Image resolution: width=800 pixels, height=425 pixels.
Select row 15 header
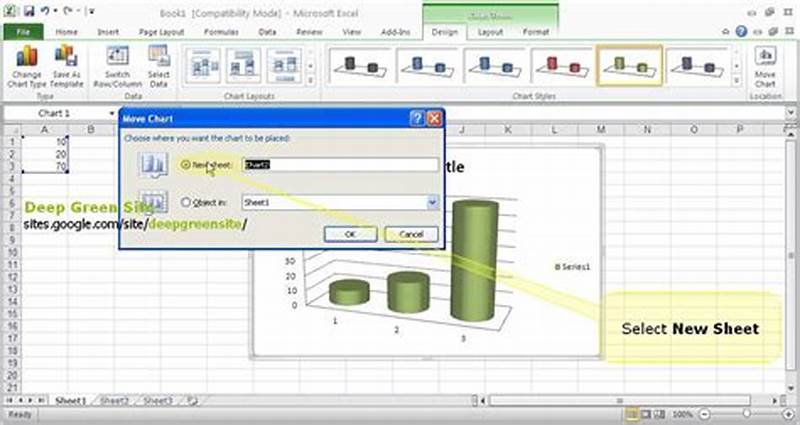click(12, 314)
